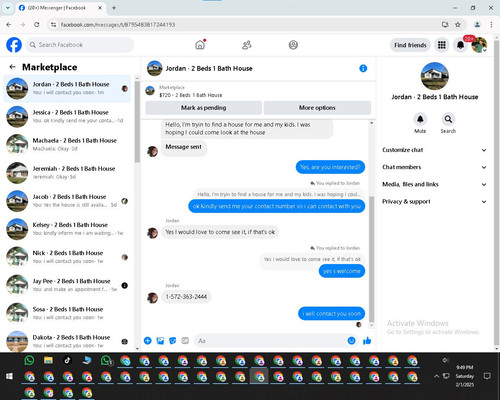Open the profile circle icon in top navigation
This screenshot has height=400, width=500.
click(x=293, y=45)
